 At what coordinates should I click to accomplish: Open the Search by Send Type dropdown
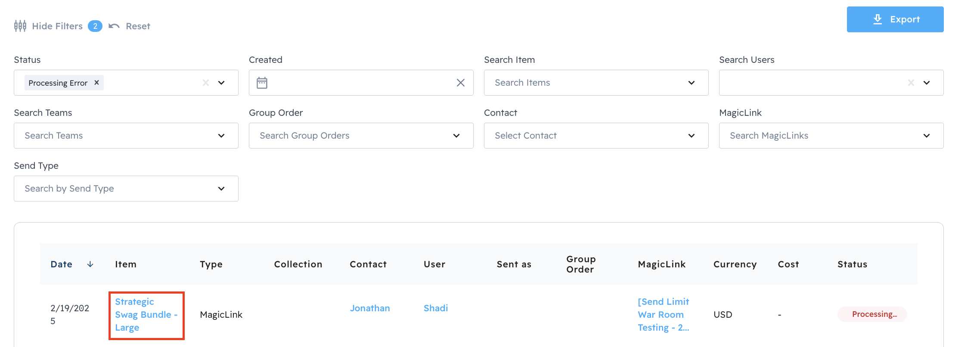(x=221, y=189)
